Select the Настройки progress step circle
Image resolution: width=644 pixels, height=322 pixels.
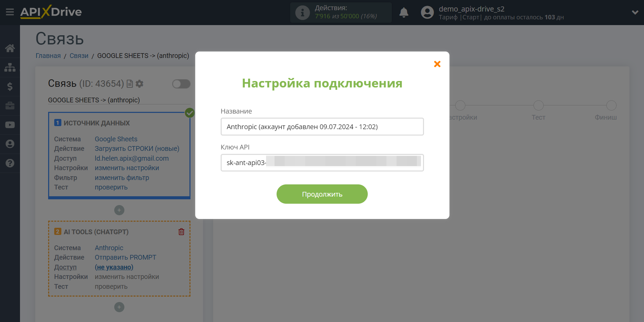[460, 105]
